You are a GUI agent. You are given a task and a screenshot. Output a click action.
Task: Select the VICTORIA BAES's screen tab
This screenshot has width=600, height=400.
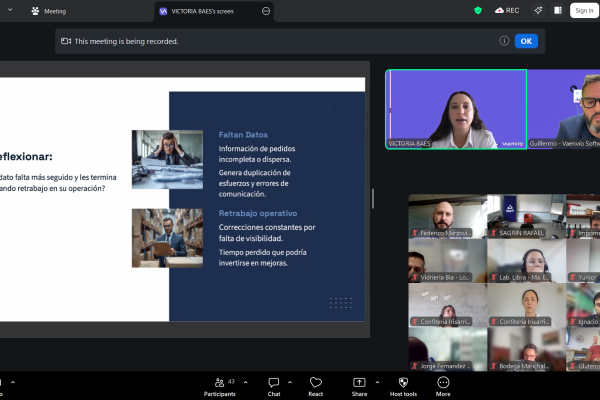tap(204, 11)
